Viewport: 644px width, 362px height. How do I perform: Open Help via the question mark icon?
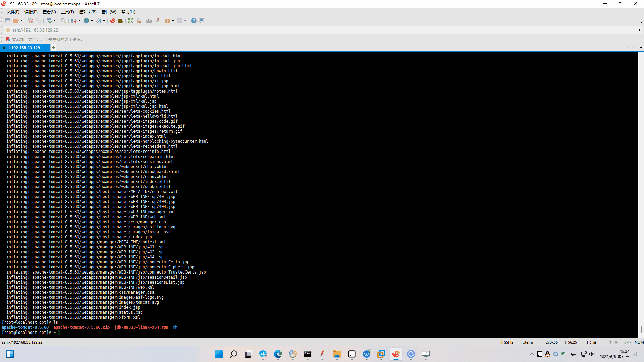pyautogui.click(x=194, y=21)
